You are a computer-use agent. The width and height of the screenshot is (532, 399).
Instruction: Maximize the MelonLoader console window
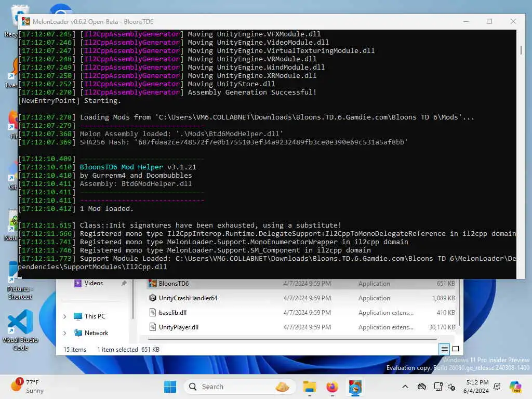pyautogui.click(x=489, y=21)
